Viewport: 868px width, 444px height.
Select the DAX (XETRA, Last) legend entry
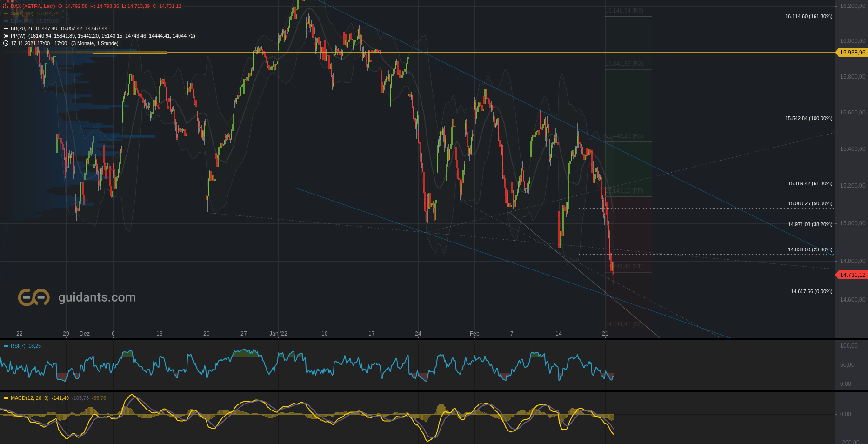pos(33,6)
